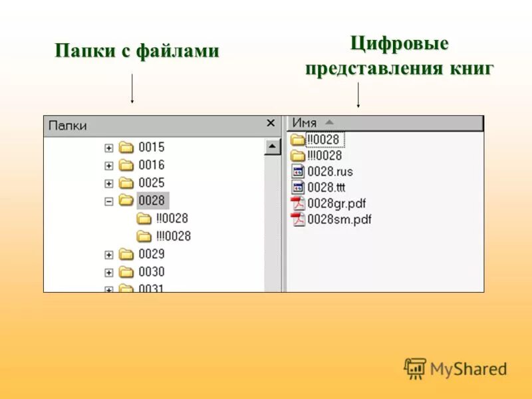Click the MyShared logo icon
Screen dimensions: 532x399
pos(417,368)
